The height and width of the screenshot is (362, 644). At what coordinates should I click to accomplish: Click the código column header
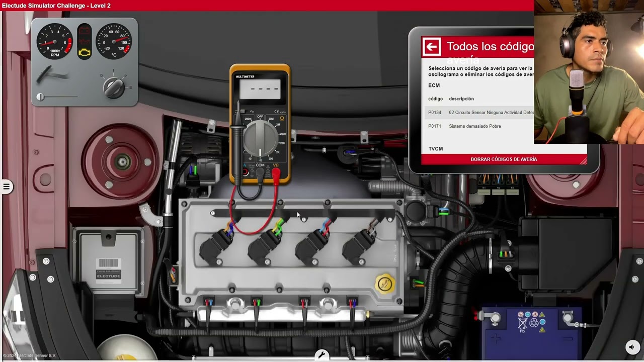coord(435,99)
